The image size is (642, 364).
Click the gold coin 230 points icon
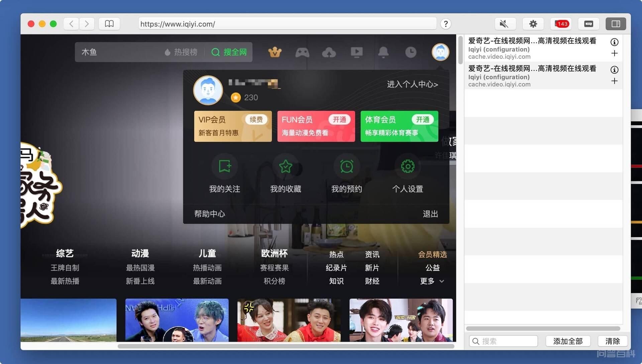pos(236,98)
